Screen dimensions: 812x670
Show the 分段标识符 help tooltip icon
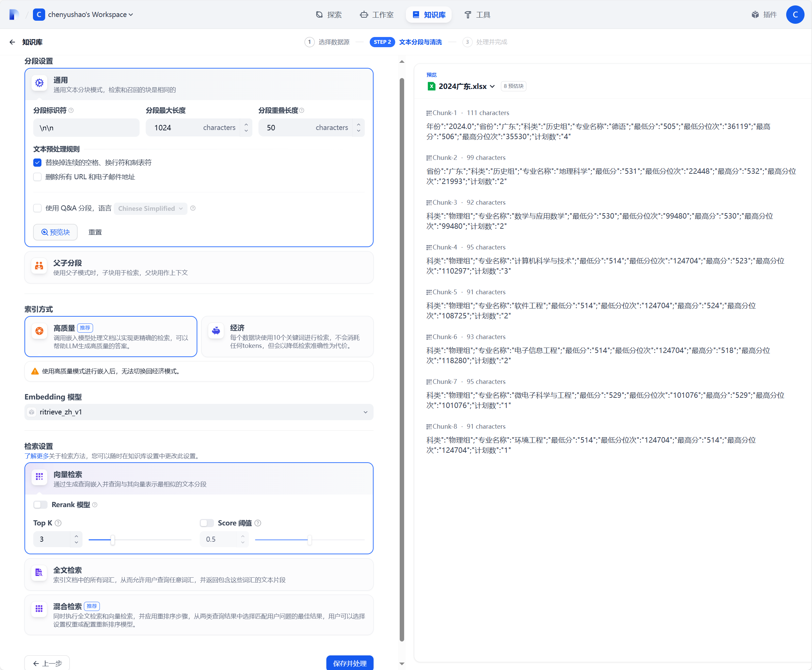pos(71,110)
